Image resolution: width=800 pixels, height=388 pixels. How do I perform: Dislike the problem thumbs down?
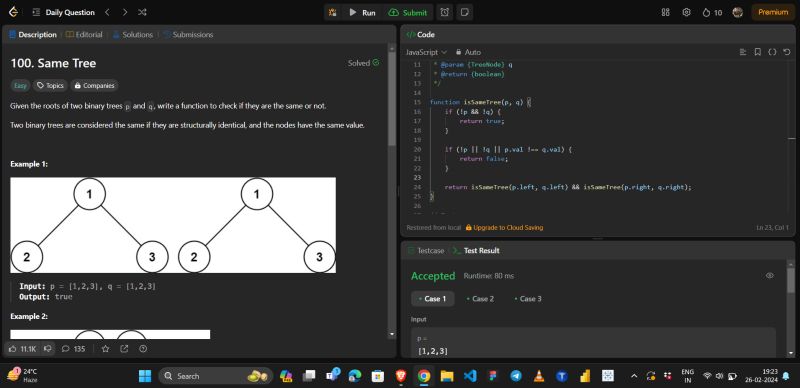47,349
